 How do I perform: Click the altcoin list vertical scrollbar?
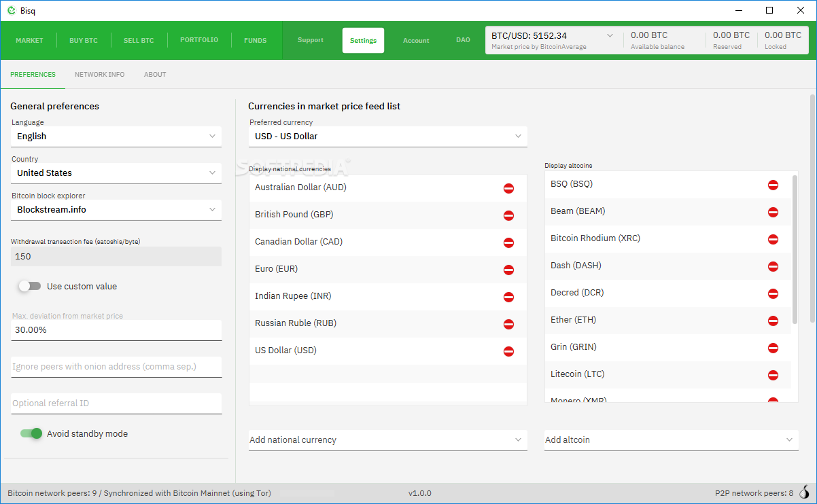[795, 250]
